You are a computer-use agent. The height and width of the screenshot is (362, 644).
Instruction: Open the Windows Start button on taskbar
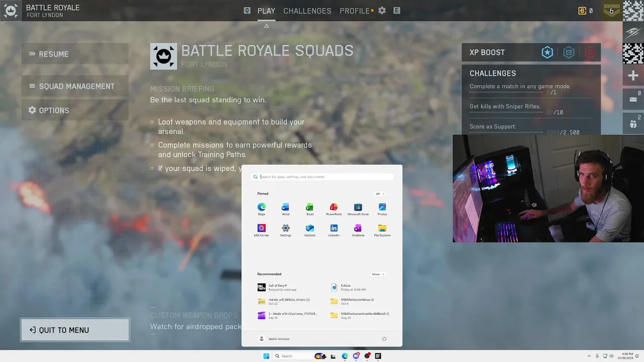click(x=266, y=356)
